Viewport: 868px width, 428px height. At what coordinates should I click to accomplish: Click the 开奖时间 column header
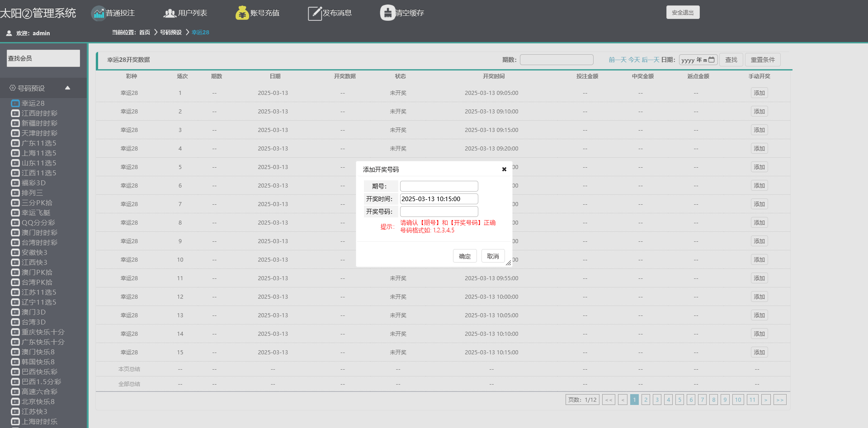[x=494, y=76]
